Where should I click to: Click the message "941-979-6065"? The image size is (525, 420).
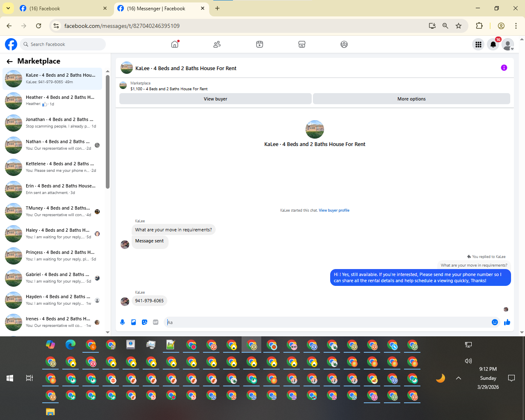tap(149, 301)
